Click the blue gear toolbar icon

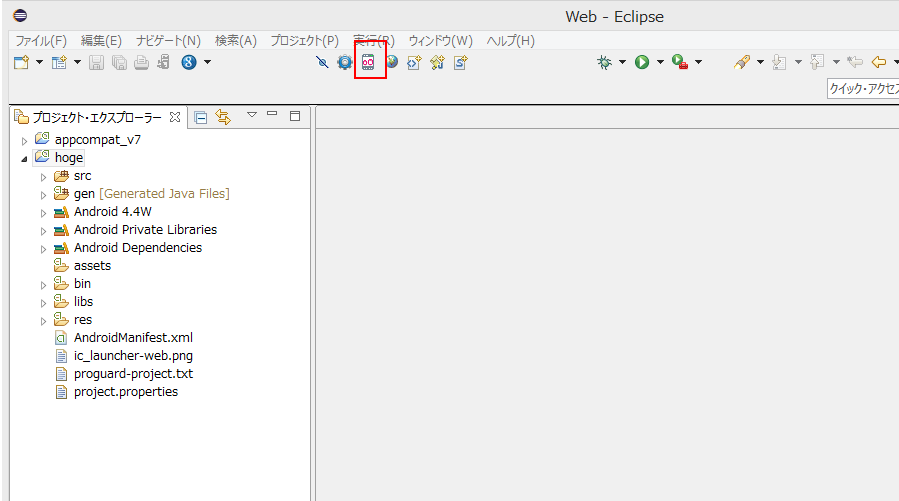point(345,62)
